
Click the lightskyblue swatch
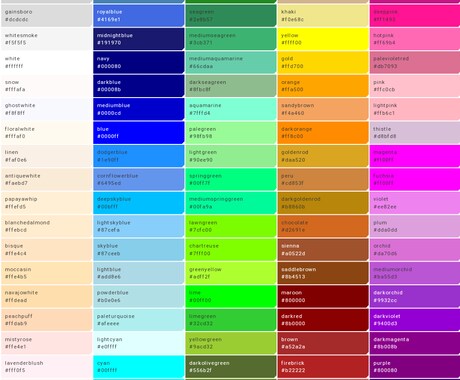click(139, 226)
